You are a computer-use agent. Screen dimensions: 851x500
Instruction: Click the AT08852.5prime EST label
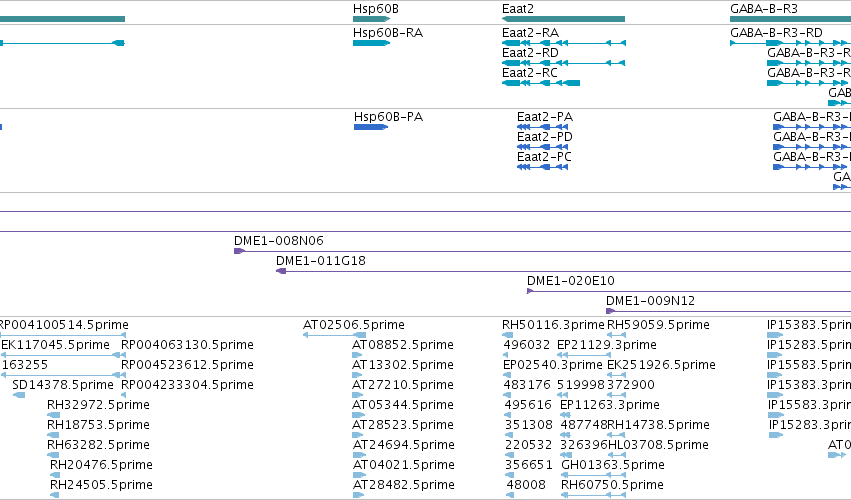click(x=403, y=345)
